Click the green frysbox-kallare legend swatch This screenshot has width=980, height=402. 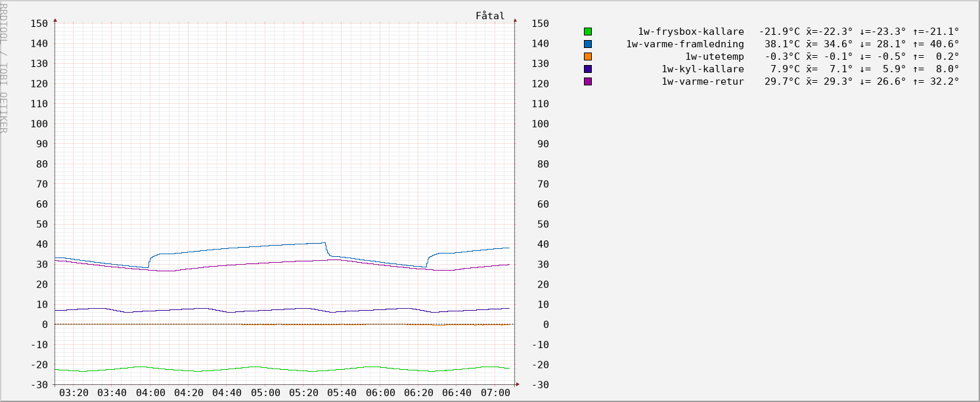[x=588, y=32]
